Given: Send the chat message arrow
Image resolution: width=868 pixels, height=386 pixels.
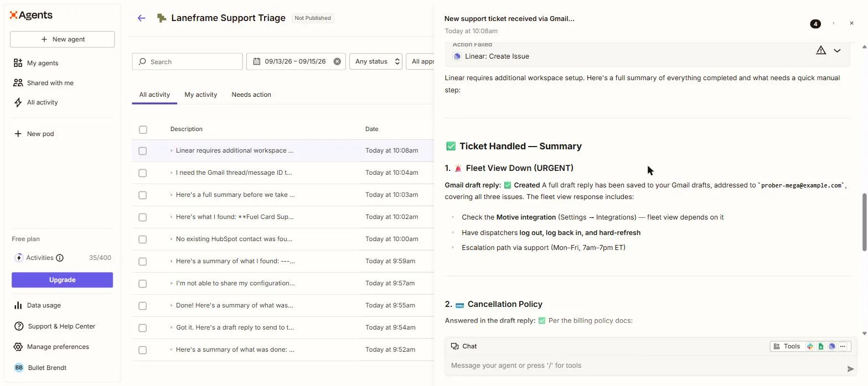Looking at the screenshot, I should point(850,369).
